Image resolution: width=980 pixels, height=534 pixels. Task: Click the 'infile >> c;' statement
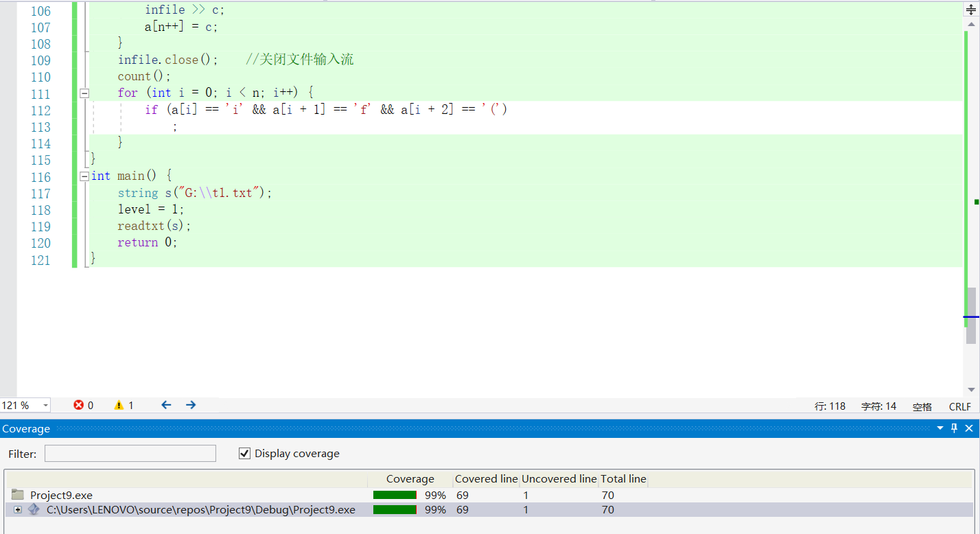tap(185, 10)
